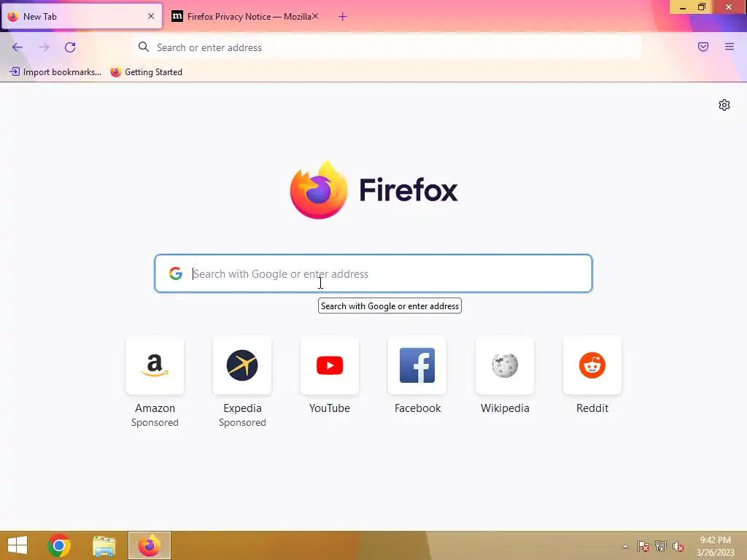Open the Getting Started bookmark
This screenshot has height=560, width=747.
point(146,72)
